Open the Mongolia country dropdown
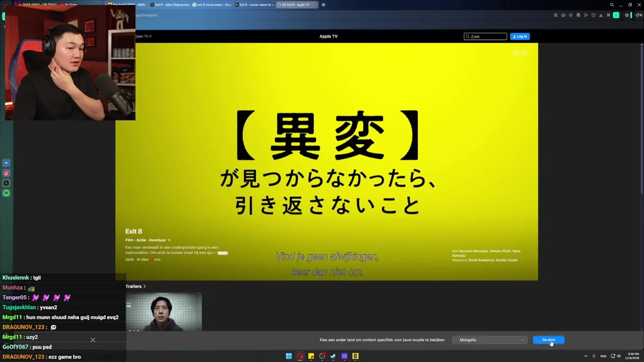This screenshot has height=362, width=644. [489, 340]
